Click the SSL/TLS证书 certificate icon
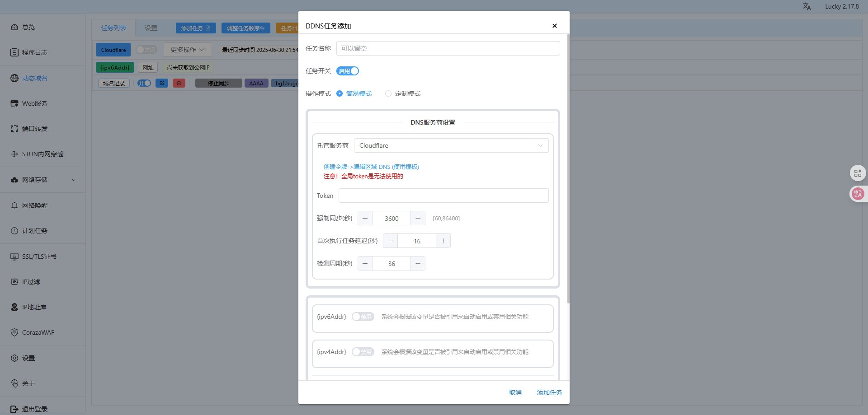This screenshot has width=868, height=415. coord(14,256)
